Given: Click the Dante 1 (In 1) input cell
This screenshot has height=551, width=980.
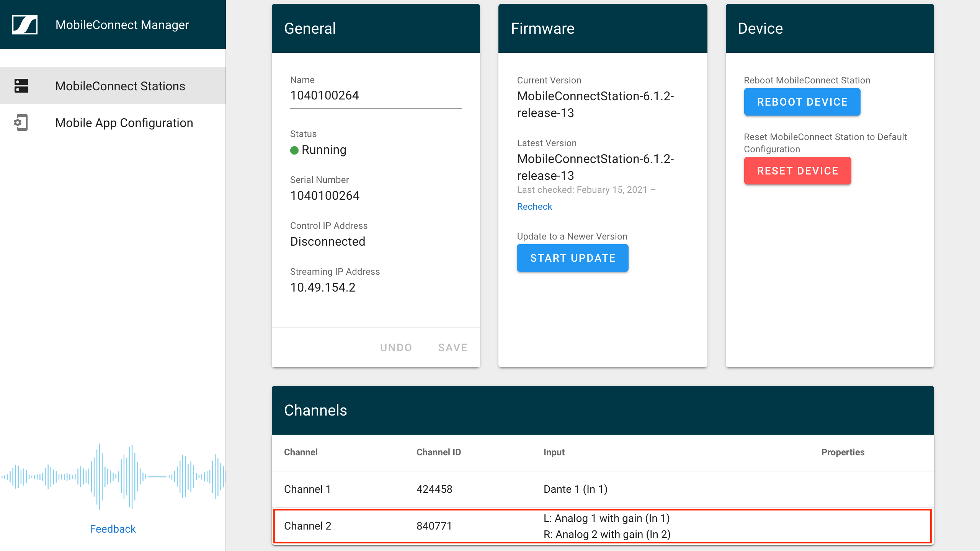Looking at the screenshot, I should click(x=575, y=489).
